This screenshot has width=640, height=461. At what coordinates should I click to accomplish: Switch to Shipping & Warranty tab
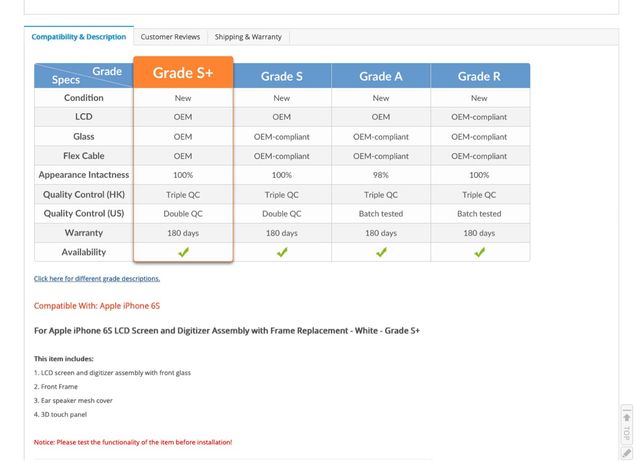(x=248, y=37)
